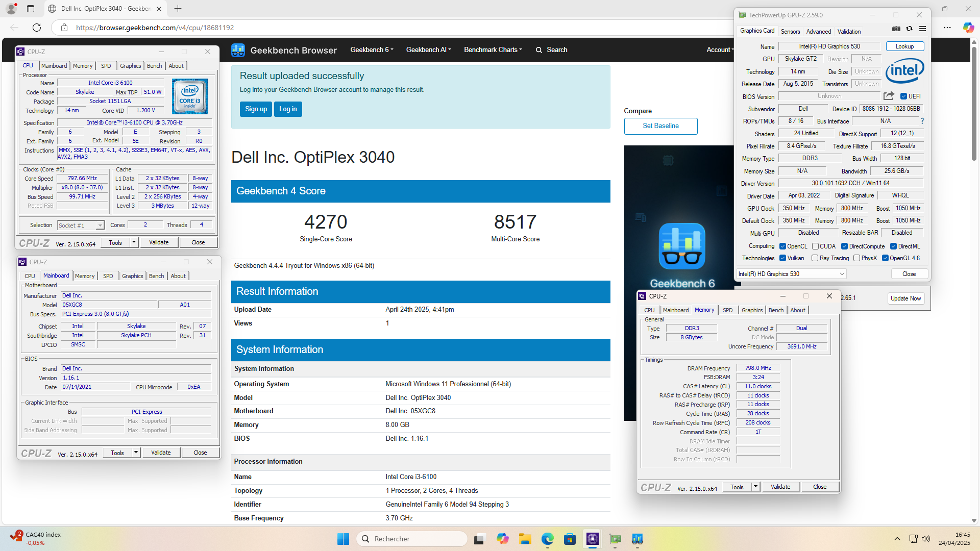
Task: Open the Socket #1 selection dropdown in CPU-Z
Action: click(x=81, y=225)
